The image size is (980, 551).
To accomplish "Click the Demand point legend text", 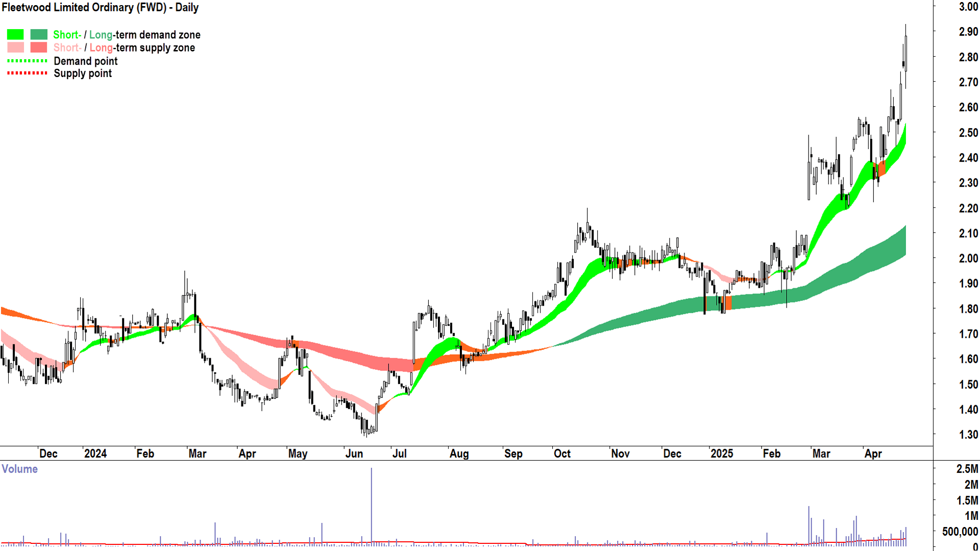I will coord(86,61).
